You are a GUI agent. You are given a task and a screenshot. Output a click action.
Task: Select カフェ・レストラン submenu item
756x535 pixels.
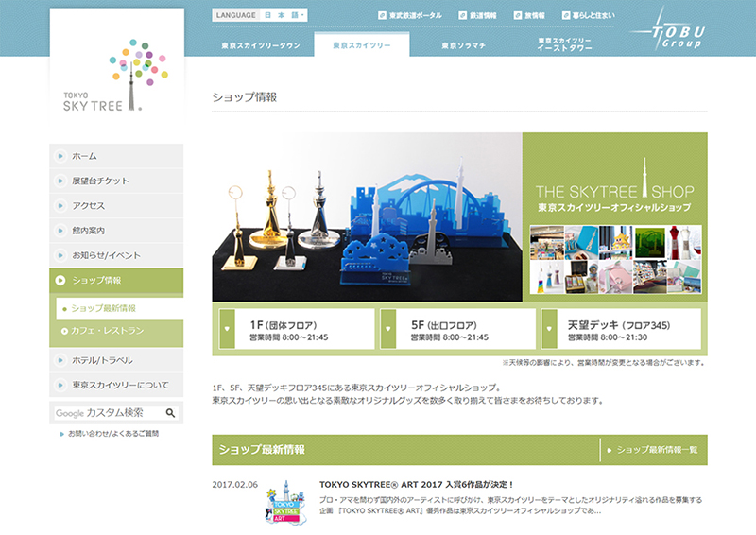pos(108,331)
